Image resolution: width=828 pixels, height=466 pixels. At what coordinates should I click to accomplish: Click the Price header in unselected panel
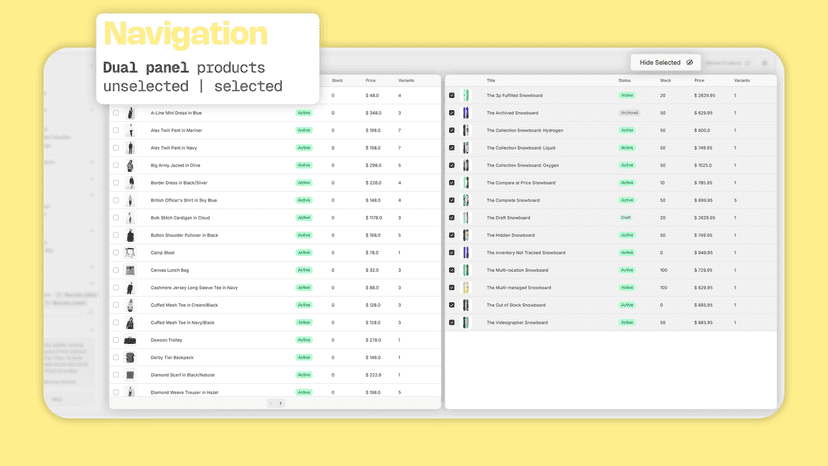[371, 80]
